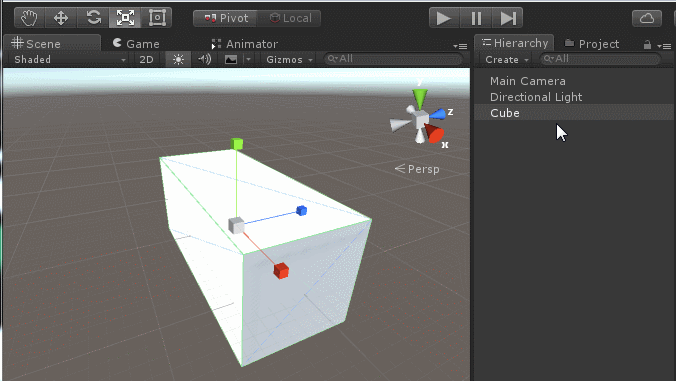Open the Create dropdown in Hierarchy

(x=507, y=59)
